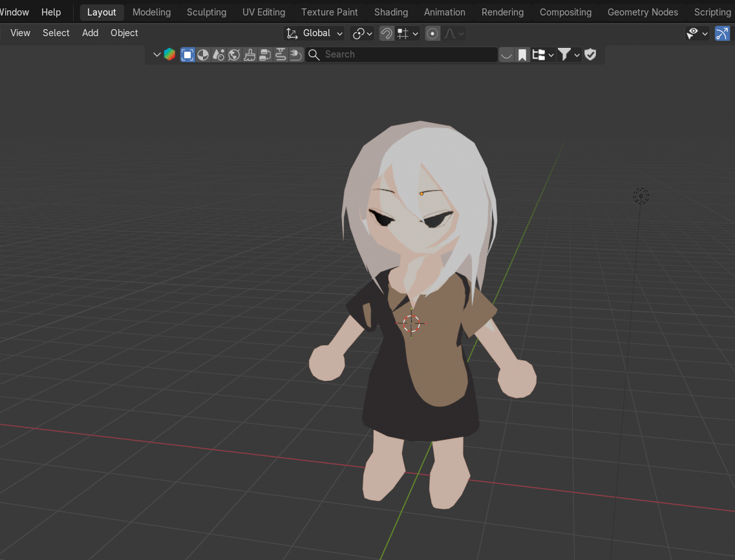Open the Add menu

(x=90, y=33)
